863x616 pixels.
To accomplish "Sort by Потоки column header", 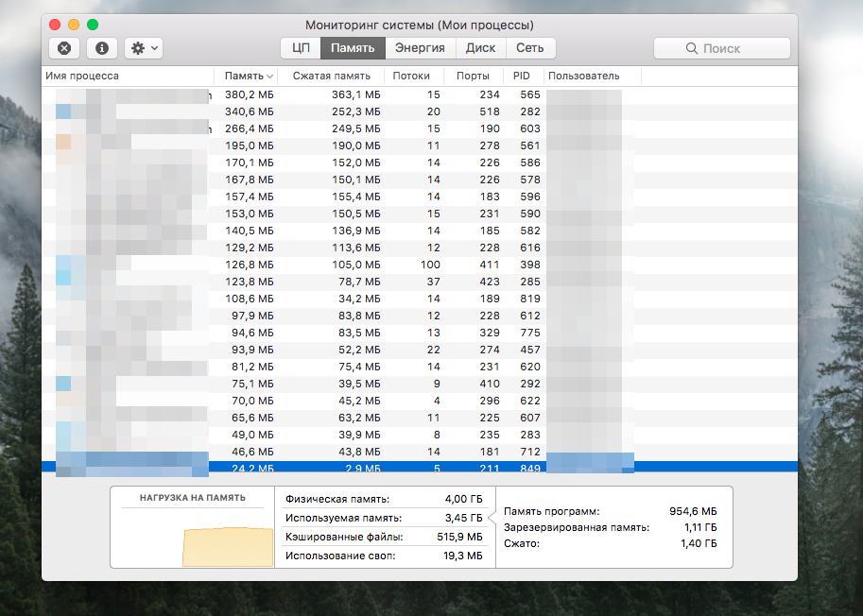I will click(x=411, y=76).
